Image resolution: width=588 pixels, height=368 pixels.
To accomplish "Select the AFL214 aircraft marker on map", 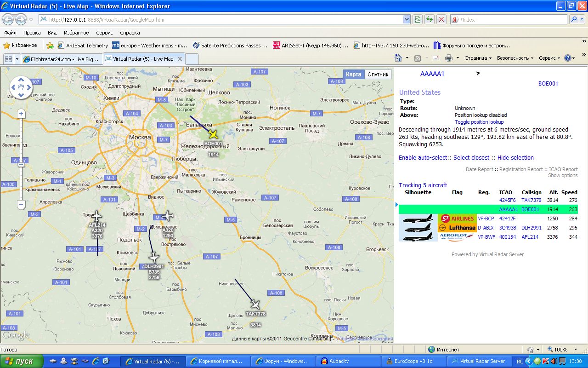I will (97, 216).
